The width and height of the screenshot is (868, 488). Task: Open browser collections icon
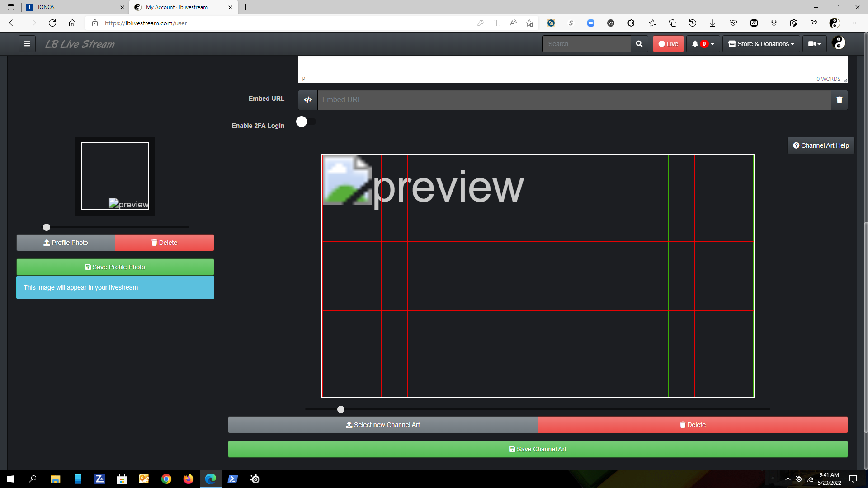coord(673,23)
